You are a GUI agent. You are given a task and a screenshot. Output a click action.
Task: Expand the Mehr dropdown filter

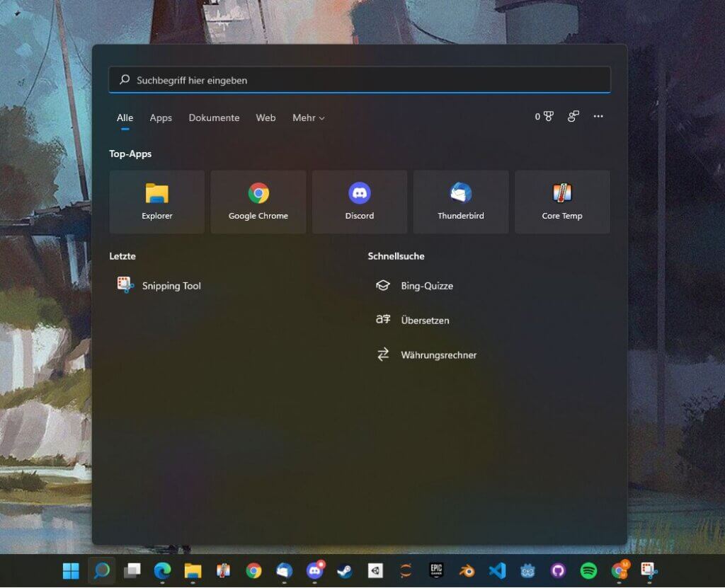point(308,118)
